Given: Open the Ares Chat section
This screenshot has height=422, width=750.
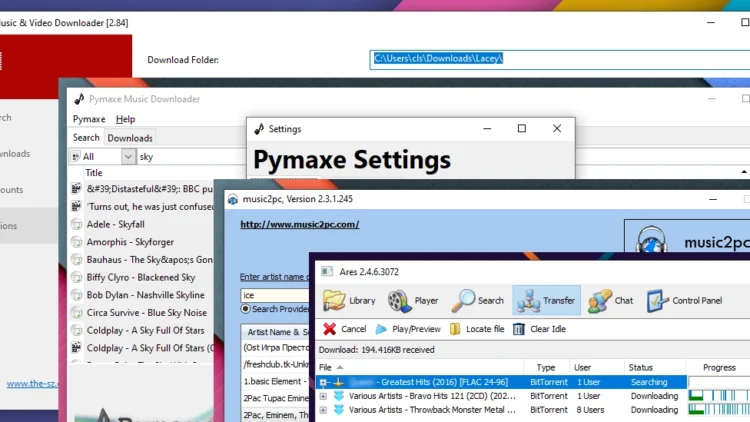Looking at the screenshot, I should click(x=611, y=300).
